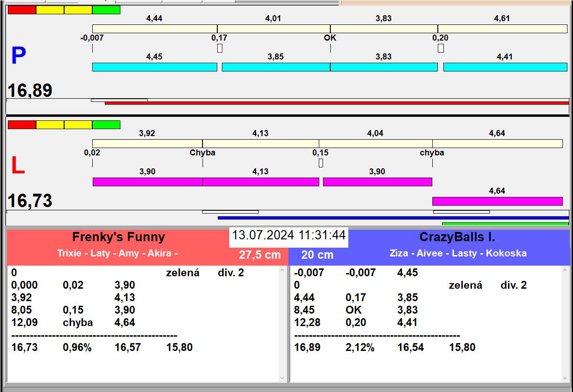Click the small marker box under 0,17
This screenshot has width=573, height=392.
(x=220, y=48)
